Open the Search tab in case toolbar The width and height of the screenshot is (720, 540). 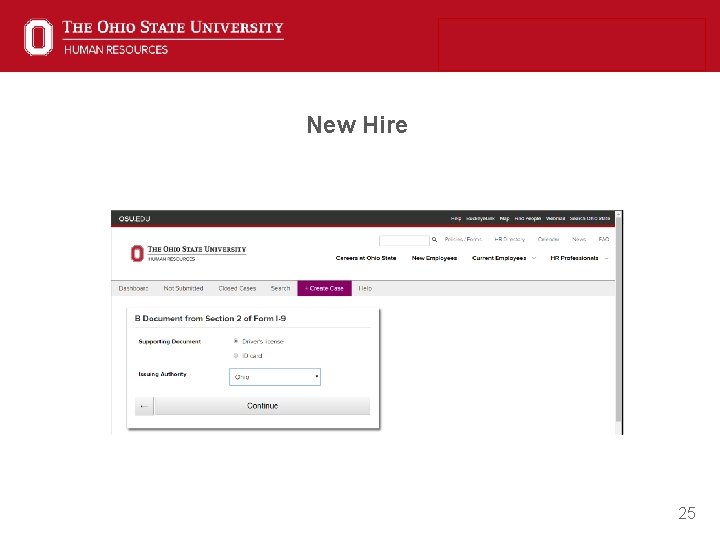tap(280, 288)
